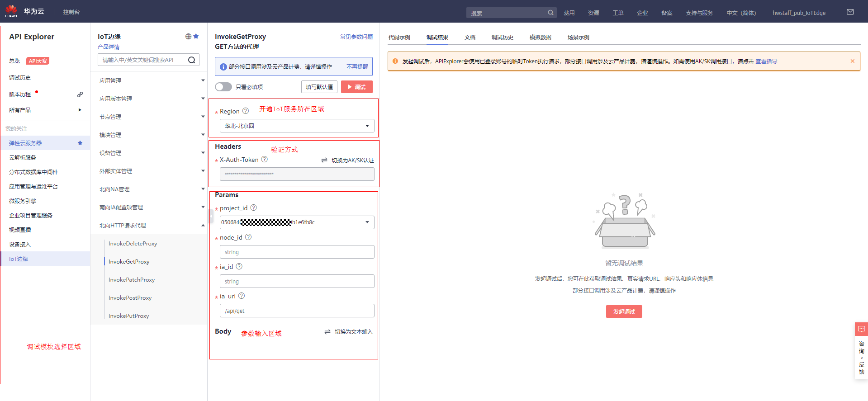Click the favorite star beside IoT边缘
868x401 pixels.
pyautogui.click(x=196, y=36)
